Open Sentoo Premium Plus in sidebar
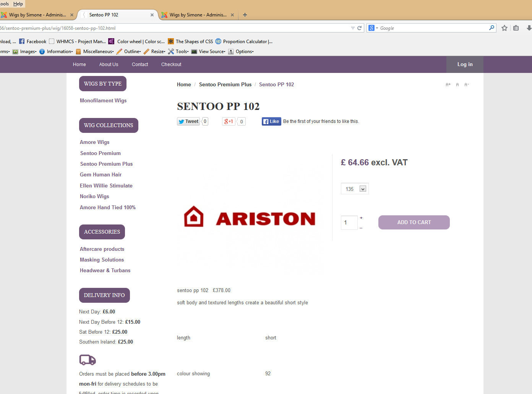This screenshot has width=532, height=394. coord(106,164)
